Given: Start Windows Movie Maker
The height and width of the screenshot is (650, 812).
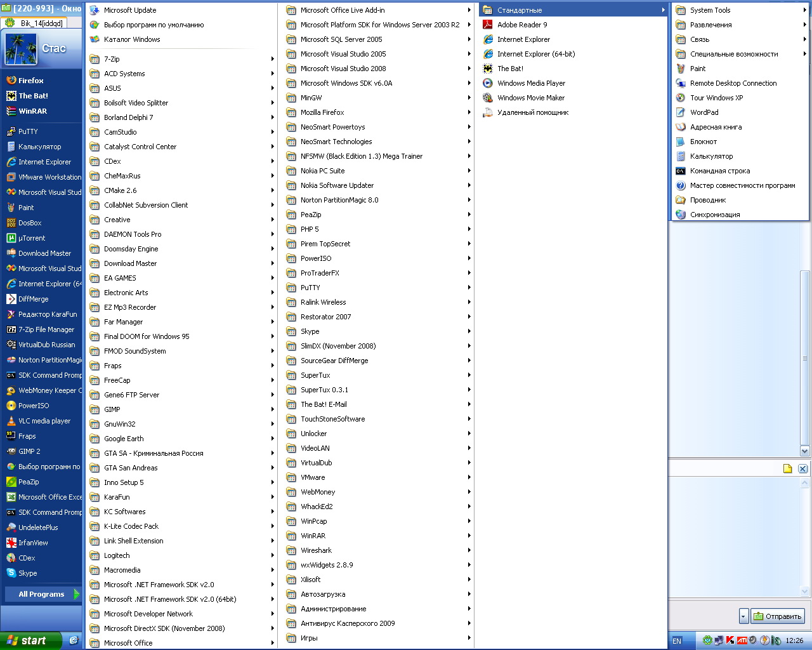Looking at the screenshot, I should pyautogui.click(x=530, y=98).
